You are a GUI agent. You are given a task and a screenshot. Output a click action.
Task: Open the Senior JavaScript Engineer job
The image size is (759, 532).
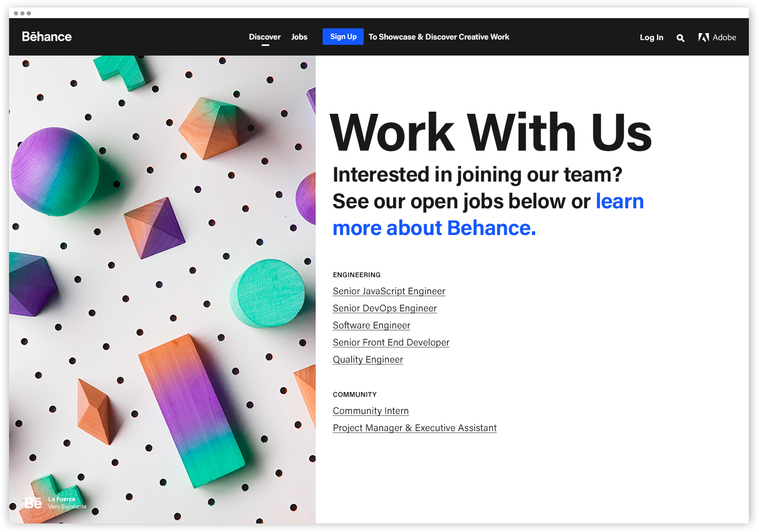coord(389,291)
